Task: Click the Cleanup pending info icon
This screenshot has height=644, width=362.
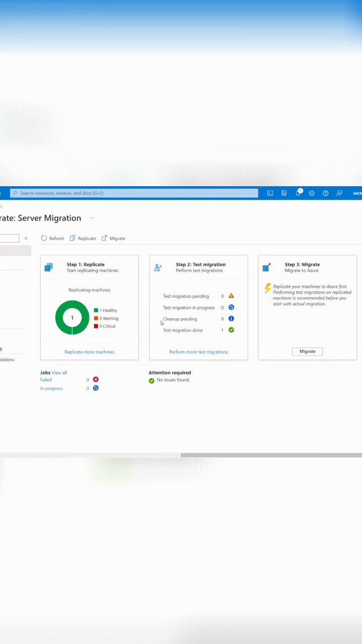Action: 231,319
